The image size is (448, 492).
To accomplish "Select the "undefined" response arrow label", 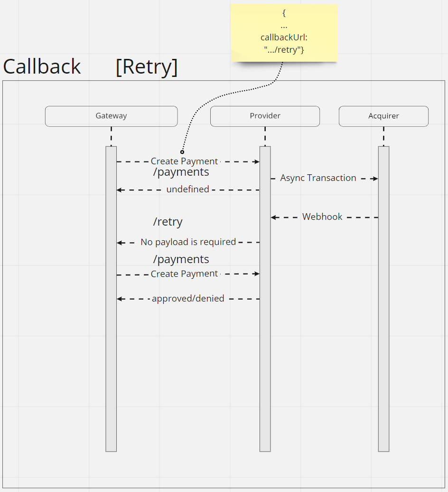I will [187, 189].
